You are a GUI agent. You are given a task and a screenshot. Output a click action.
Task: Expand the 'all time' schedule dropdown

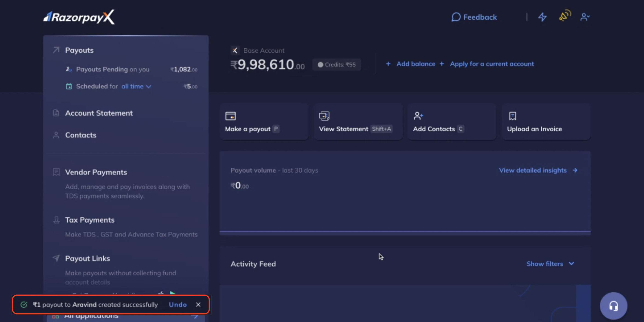[x=136, y=86]
